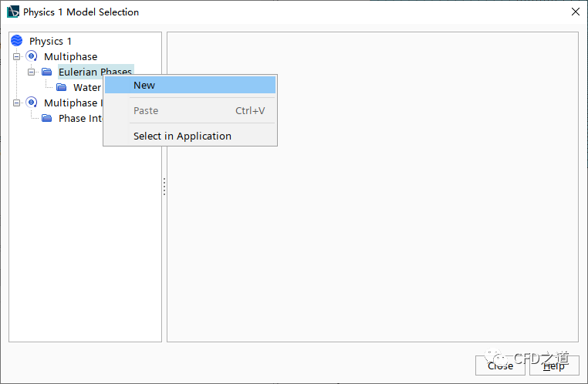Image resolution: width=588 pixels, height=384 pixels.
Task: Select the Multiphase tree label
Action: pyautogui.click(x=70, y=56)
